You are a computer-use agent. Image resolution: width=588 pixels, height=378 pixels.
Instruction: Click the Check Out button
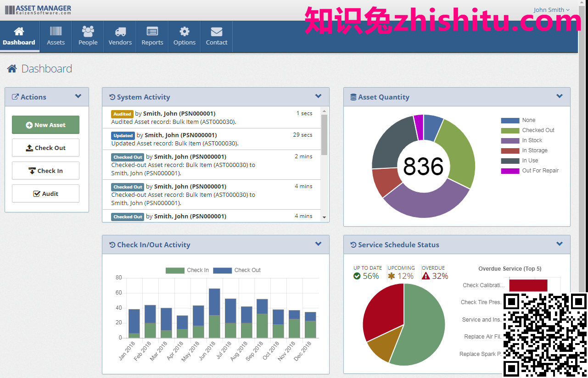[45, 148]
